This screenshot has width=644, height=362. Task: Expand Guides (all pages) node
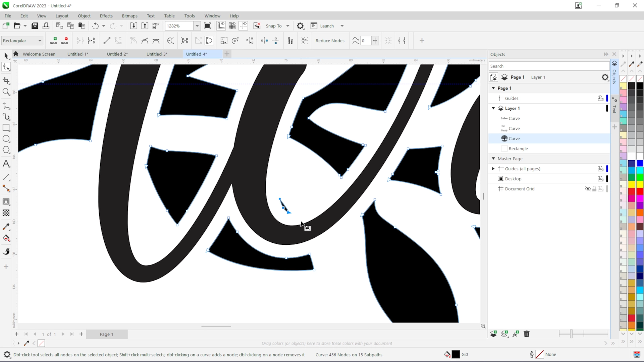[493, 169]
